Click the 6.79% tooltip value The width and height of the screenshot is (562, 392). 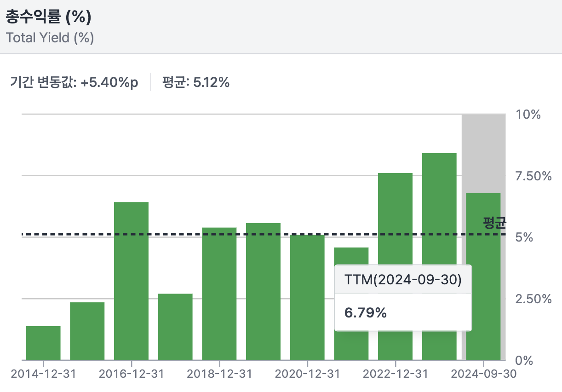pos(366,313)
